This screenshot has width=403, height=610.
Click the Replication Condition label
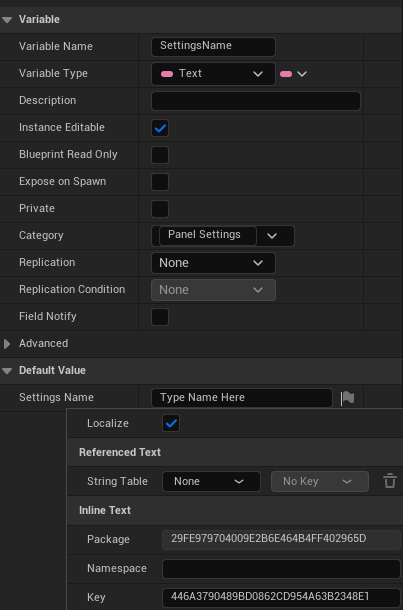[72, 289]
